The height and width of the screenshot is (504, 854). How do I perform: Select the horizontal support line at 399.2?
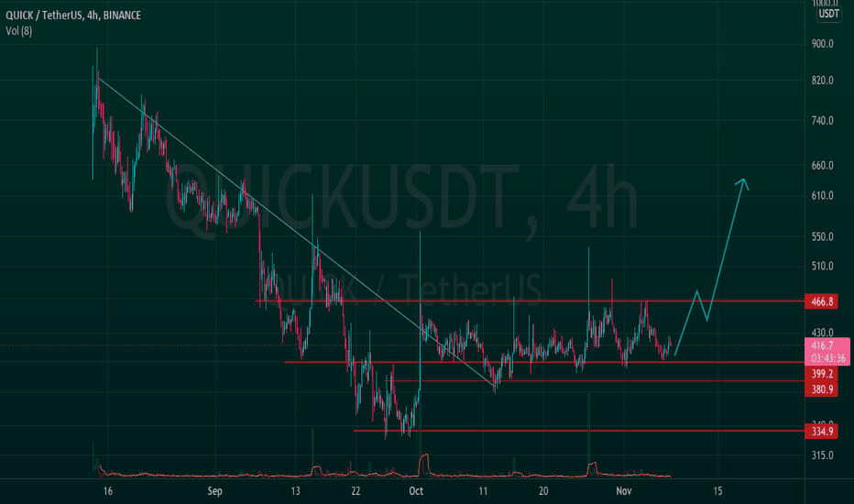(544, 362)
